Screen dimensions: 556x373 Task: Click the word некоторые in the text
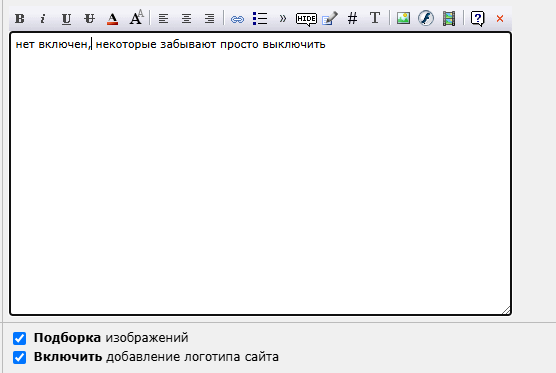126,44
